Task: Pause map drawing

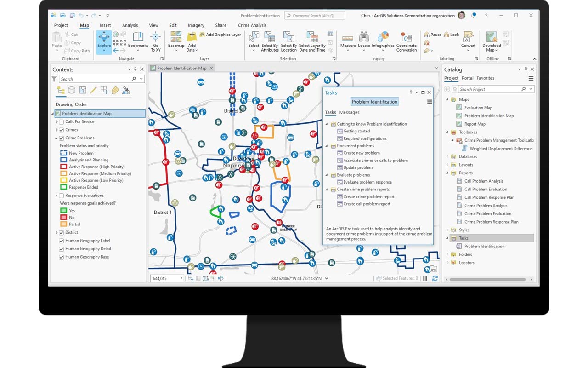Action: 425,278
